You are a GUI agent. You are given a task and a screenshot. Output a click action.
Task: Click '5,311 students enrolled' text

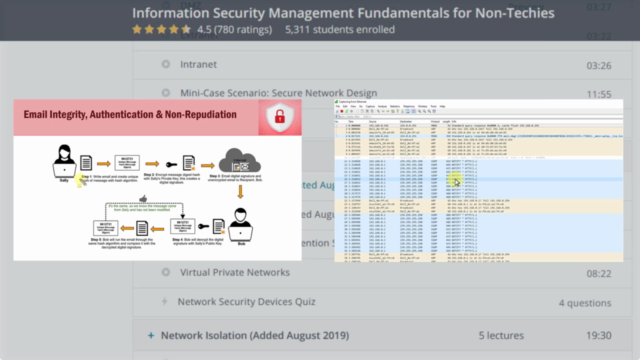click(340, 29)
